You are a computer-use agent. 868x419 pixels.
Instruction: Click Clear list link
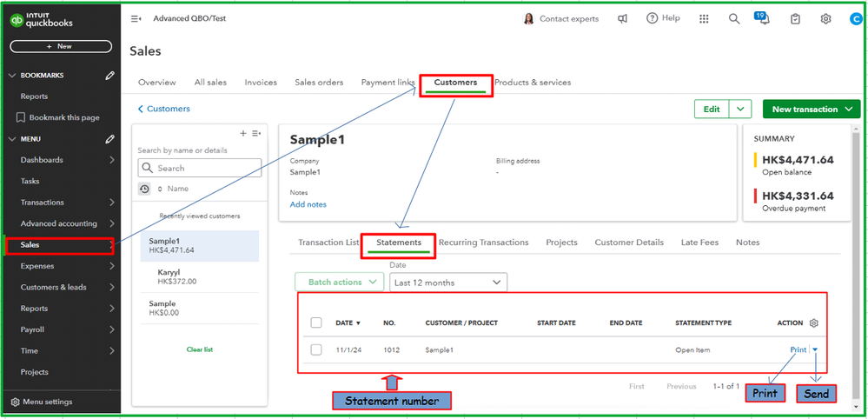coord(200,349)
